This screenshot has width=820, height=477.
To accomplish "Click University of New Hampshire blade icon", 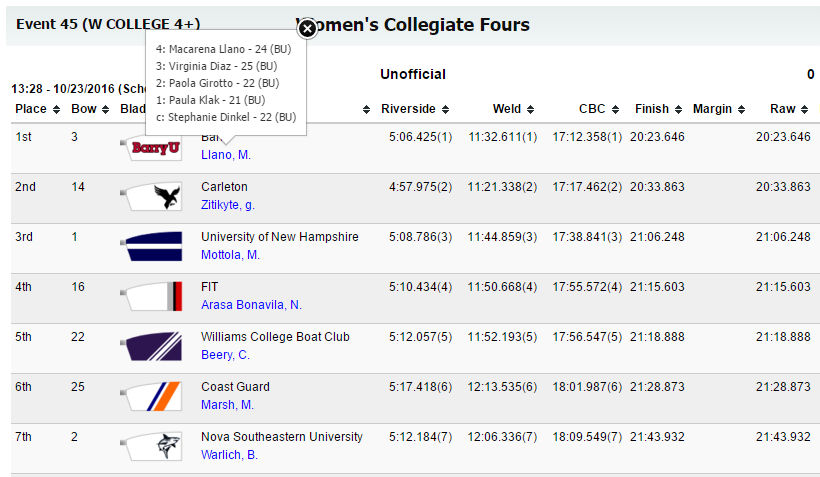I will [151, 247].
